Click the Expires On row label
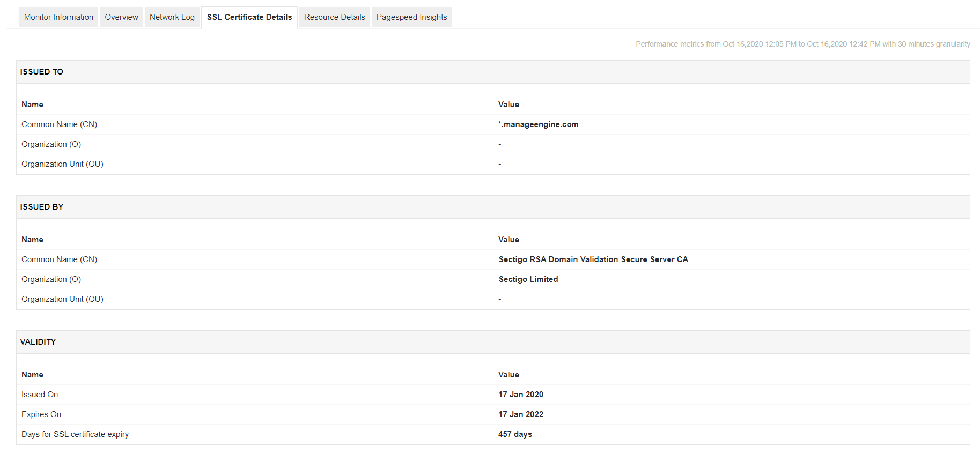This screenshot has height=453, width=980. [41, 414]
